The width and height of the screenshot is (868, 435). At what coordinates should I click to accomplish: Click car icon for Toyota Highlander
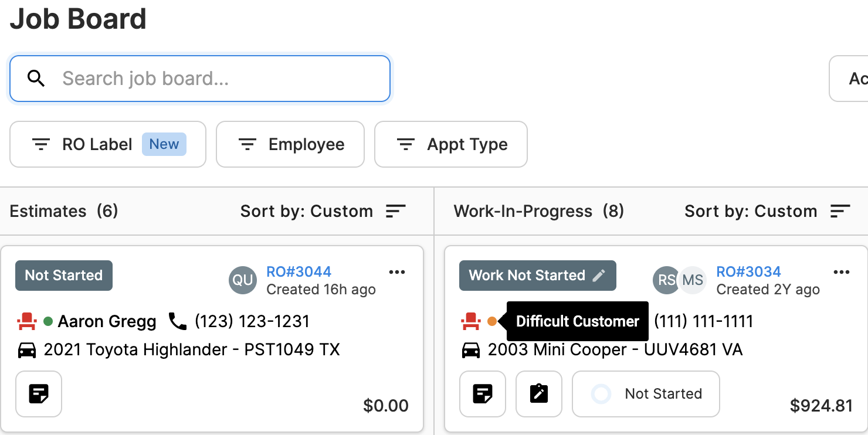27,351
